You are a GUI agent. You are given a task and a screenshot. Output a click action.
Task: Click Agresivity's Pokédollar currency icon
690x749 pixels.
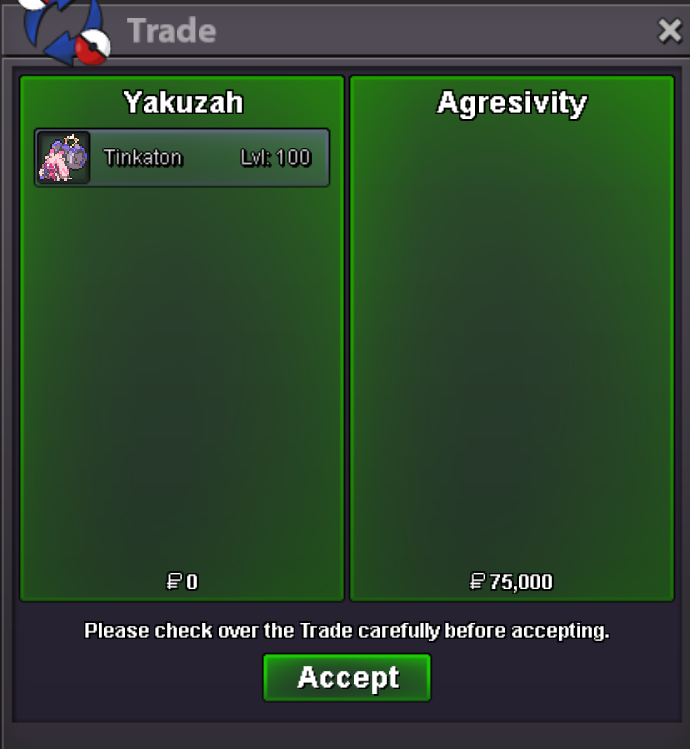477,581
